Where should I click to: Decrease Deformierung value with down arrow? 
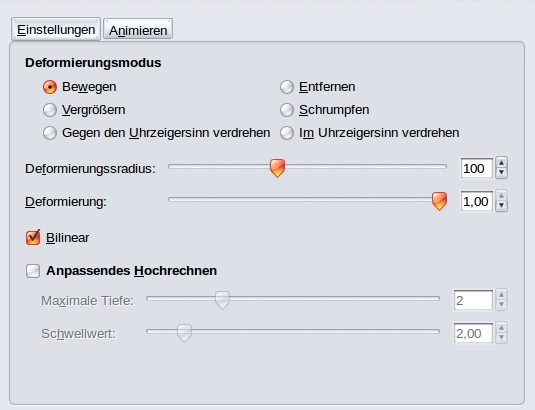coord(501,206)
